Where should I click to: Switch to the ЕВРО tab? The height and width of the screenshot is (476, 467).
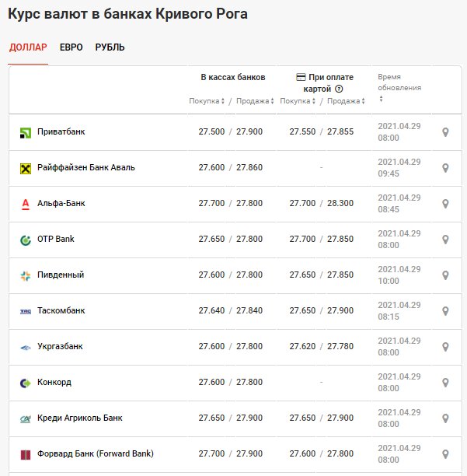[x=71, y=47]
